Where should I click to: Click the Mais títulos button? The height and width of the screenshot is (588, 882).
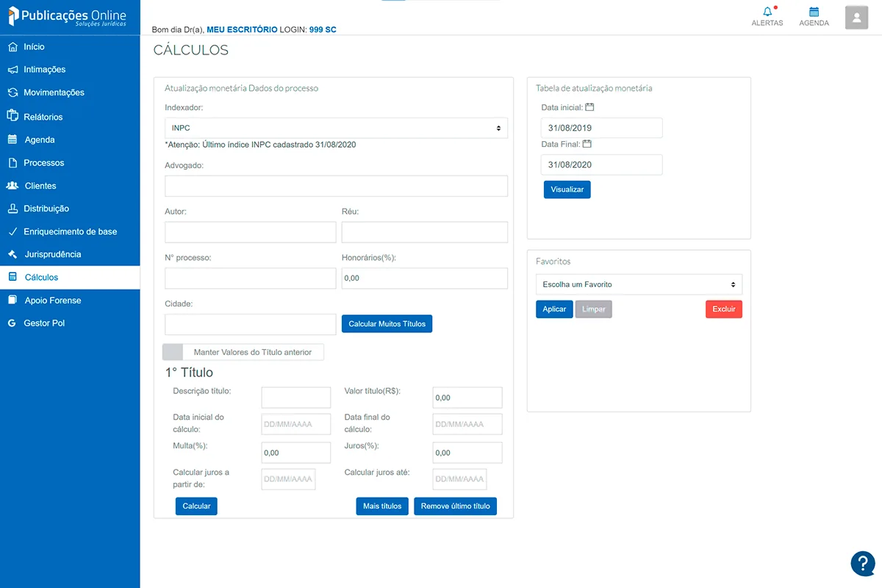(382, 506)
